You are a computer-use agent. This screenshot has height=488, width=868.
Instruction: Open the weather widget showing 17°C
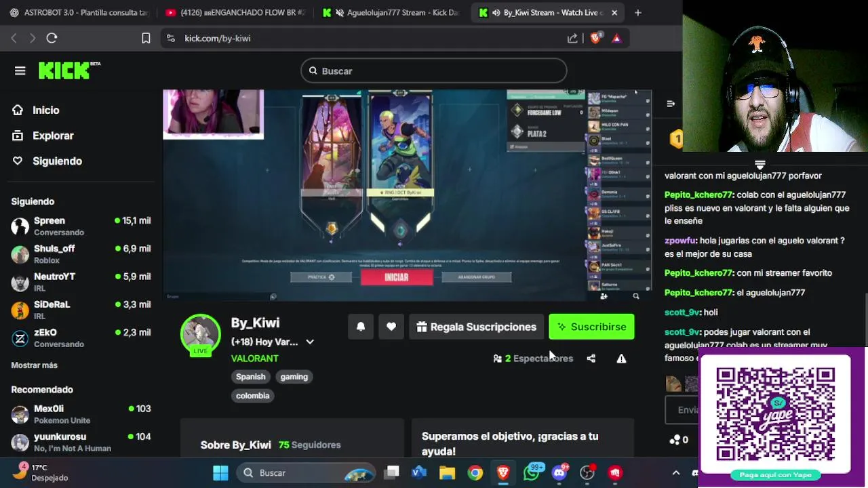click(39, 472)
